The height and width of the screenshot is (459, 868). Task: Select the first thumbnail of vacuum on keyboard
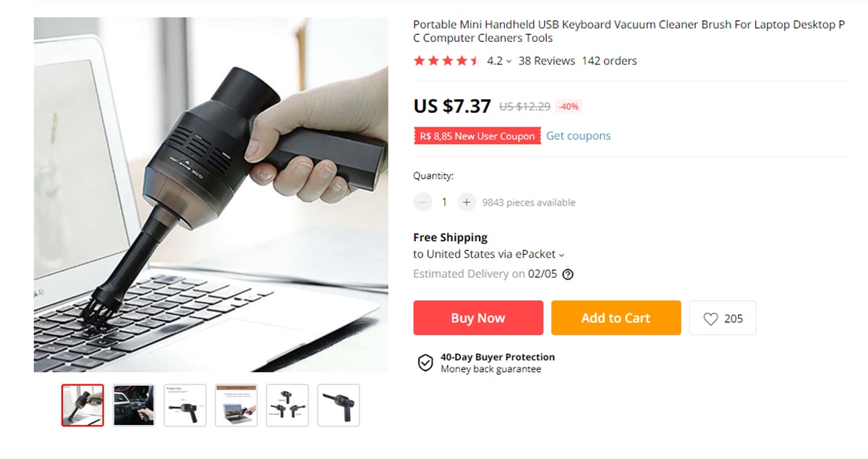point(82,405)
